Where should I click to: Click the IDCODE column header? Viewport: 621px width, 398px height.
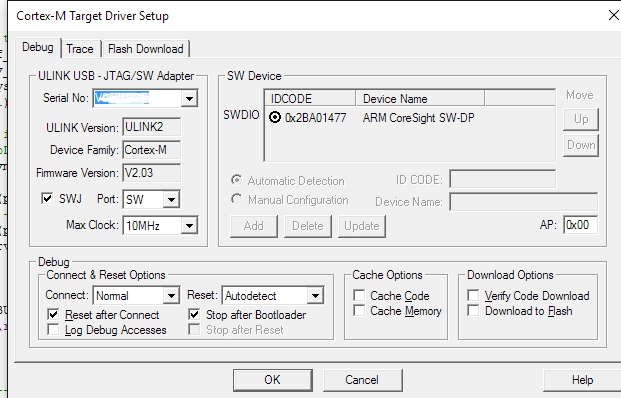(x=310, y=99)
